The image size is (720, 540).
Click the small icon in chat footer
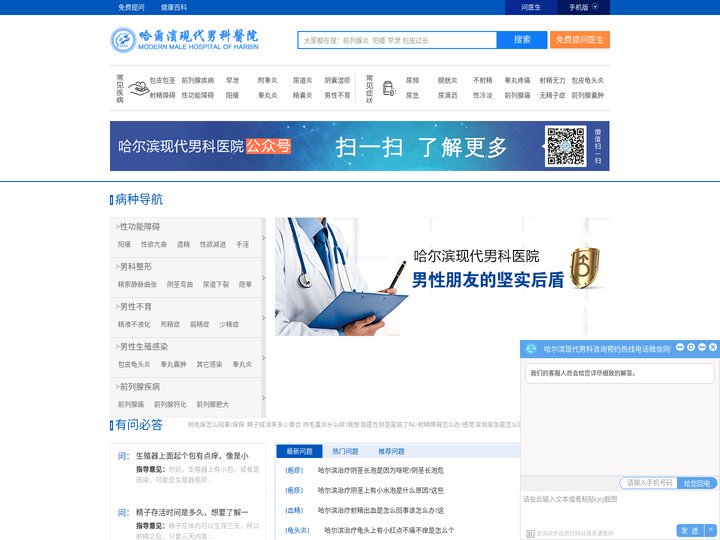530,534
